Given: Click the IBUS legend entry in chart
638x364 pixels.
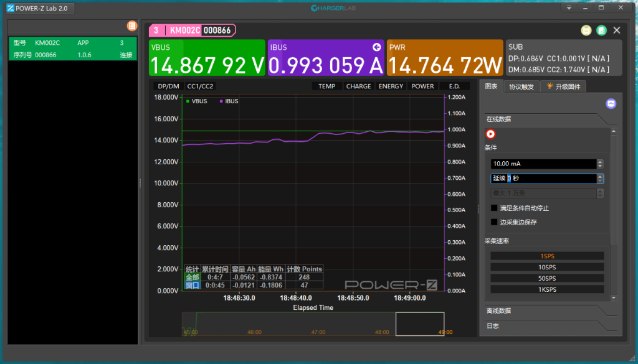Looking at the screenshot, I should 229,101.
